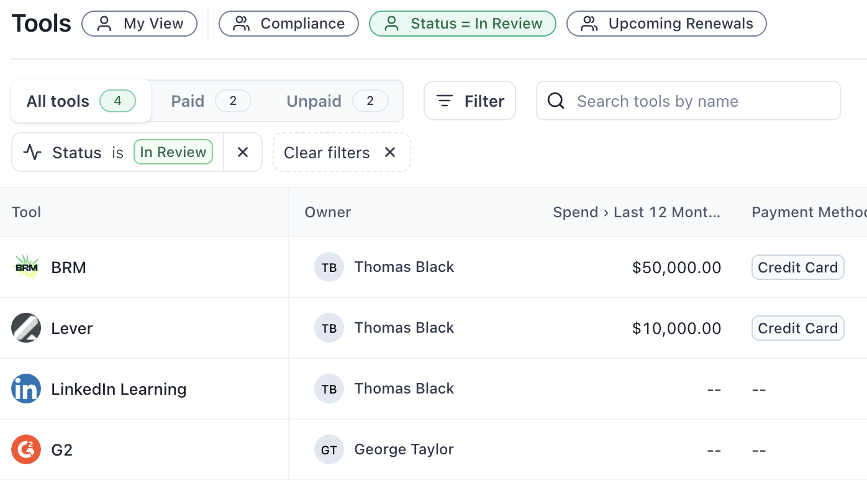
Task: Switch to the Compliance view
Action: tap(289, 24)
